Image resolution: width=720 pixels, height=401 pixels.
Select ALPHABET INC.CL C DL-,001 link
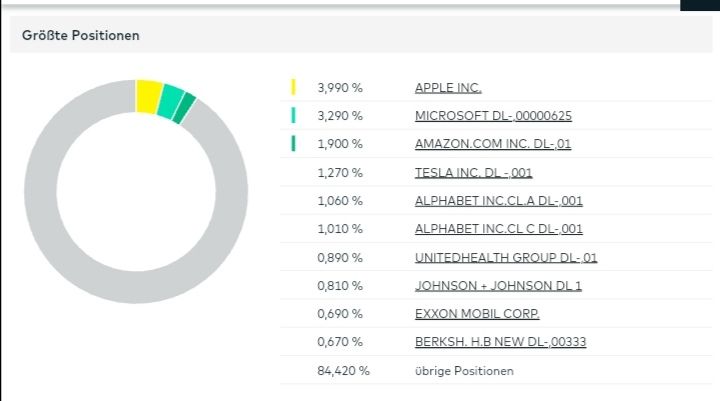[x=498, y=229]
